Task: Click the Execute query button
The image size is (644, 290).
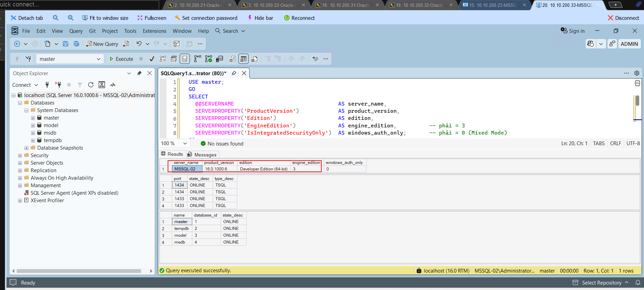Action: click(121, 59)
